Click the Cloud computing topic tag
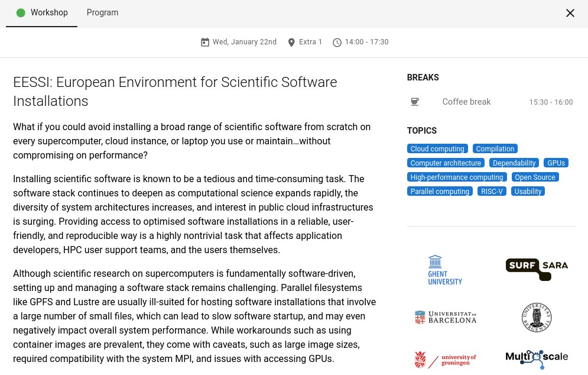 [x=437, y=148]
